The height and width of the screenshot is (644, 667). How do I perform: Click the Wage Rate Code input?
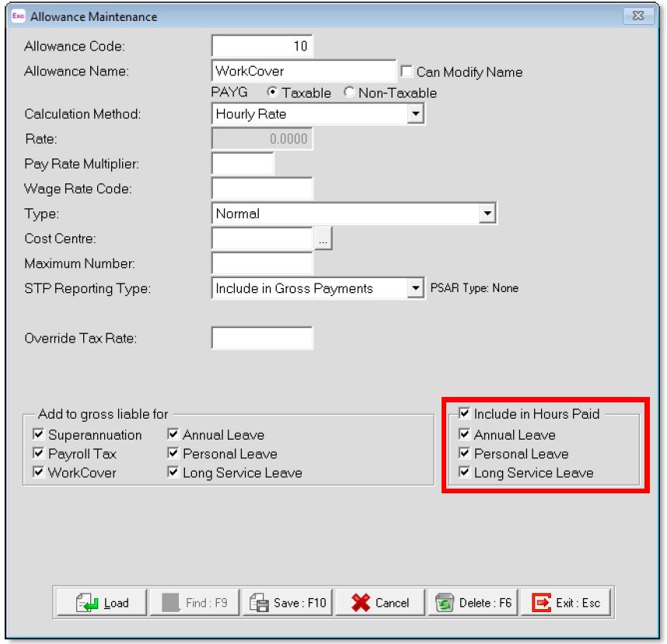coord(262,188)
